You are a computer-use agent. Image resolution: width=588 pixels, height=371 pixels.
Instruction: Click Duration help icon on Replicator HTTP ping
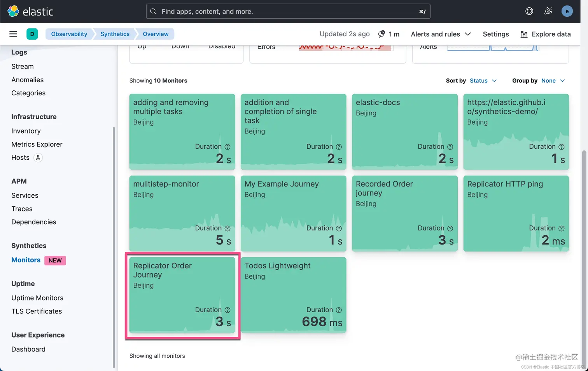click(561, 229)
